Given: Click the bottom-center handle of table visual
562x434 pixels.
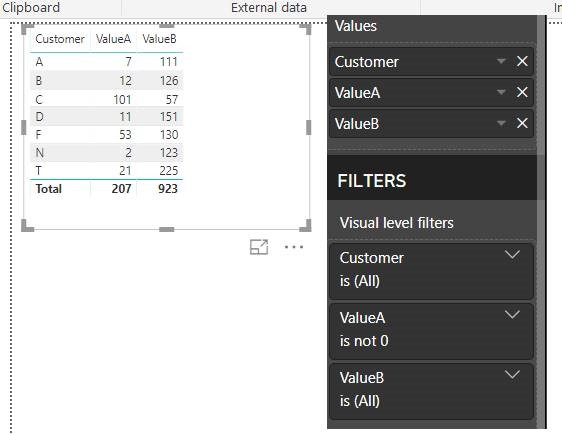Looking at the screenshot, I should point(166,229).
